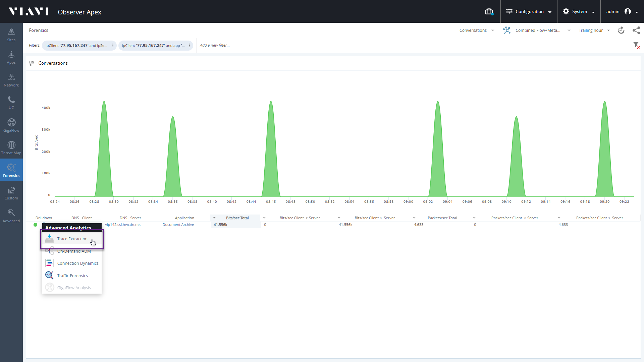Go to the Threat Map view
644x362 pixels.
point(11,147)
